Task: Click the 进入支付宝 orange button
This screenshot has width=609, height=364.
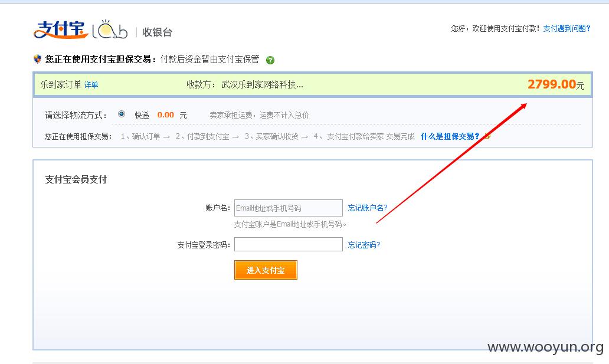Action: click(x=266, y=270)
